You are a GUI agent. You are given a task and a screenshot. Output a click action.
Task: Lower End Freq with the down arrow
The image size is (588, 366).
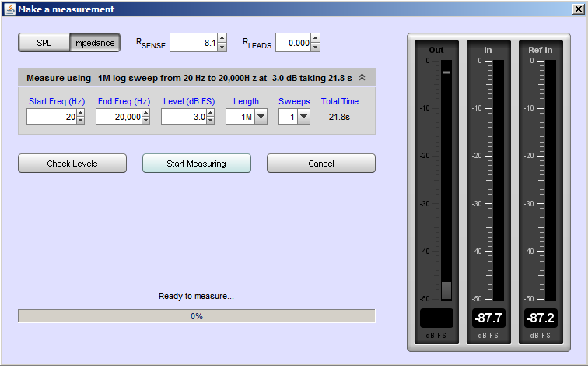[146, 121]
